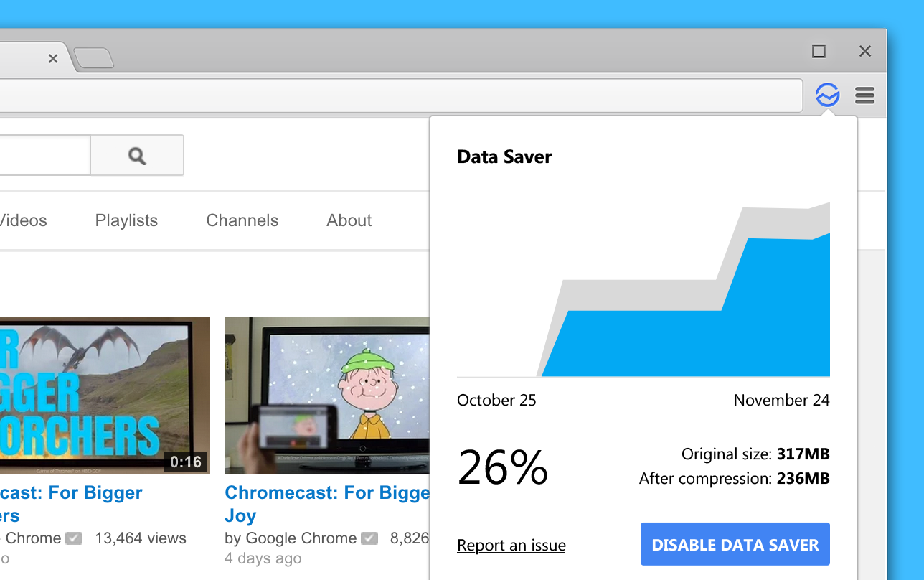Open a new tab with blank tab button
The height and width of the screenshot is (580, 924).
[x=94, y=59]
